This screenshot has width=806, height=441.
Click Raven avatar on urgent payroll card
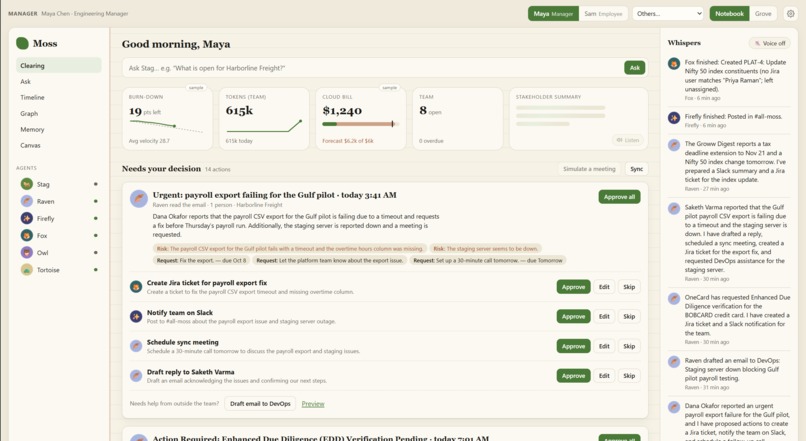(139, 198)
